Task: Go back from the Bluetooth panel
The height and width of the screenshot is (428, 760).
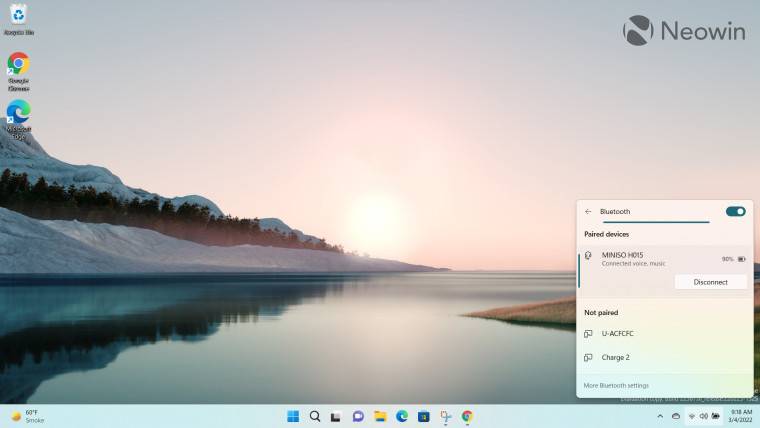Action: tap(588, 211)
